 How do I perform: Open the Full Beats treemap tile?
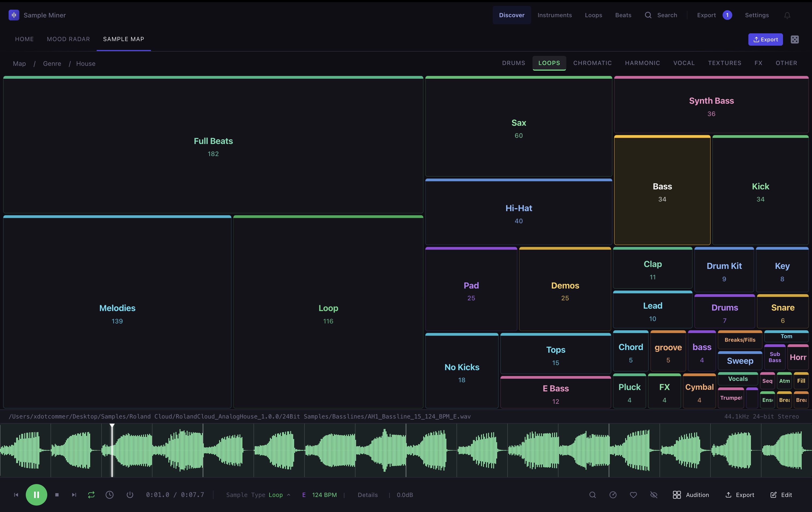point(213,145)
